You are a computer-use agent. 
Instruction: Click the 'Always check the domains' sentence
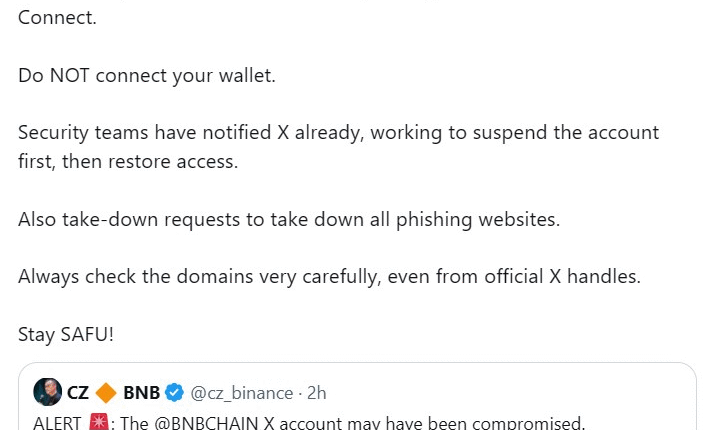pos(328,277)
